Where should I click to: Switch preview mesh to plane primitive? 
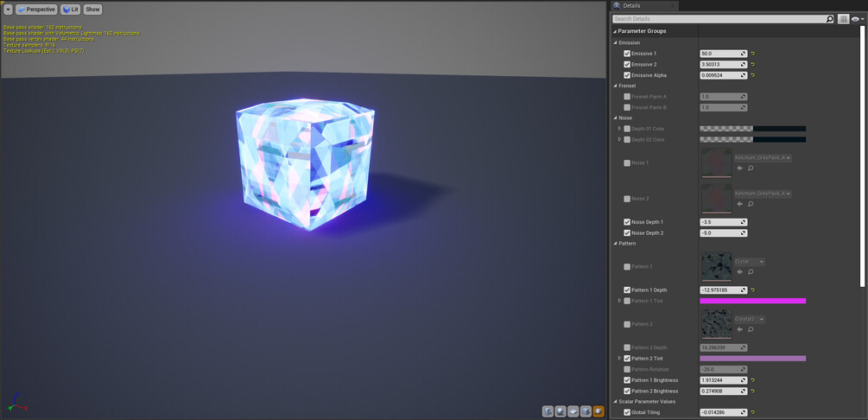pyautogui.click(x=573, y=411)
